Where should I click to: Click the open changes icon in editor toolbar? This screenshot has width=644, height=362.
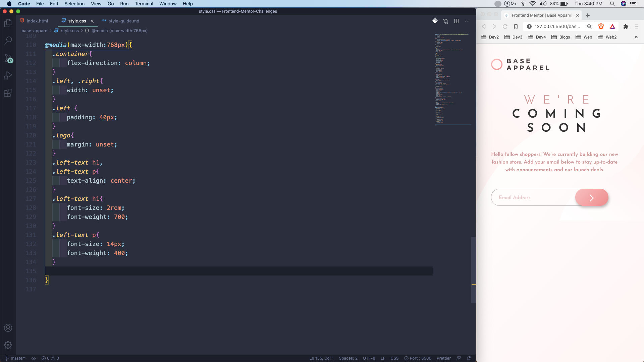(446, 21)
